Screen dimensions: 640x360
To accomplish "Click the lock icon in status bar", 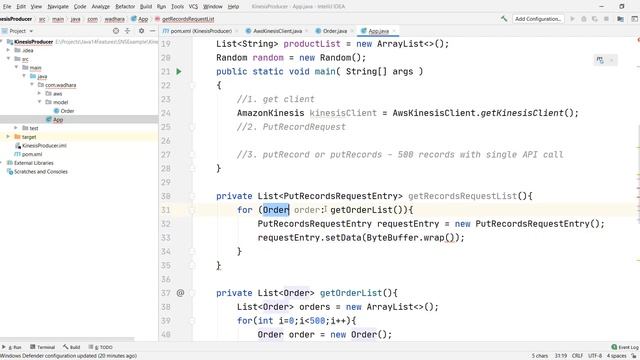I will click(x=634, y=356).
